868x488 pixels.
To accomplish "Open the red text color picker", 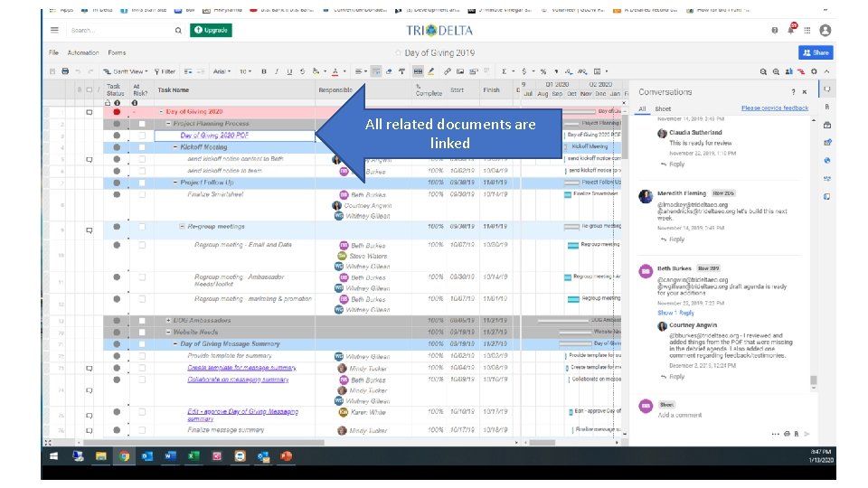I will pos(338,71).
